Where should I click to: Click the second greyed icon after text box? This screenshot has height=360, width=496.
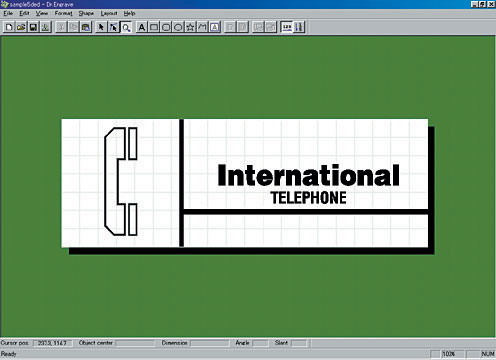[243, 27]
